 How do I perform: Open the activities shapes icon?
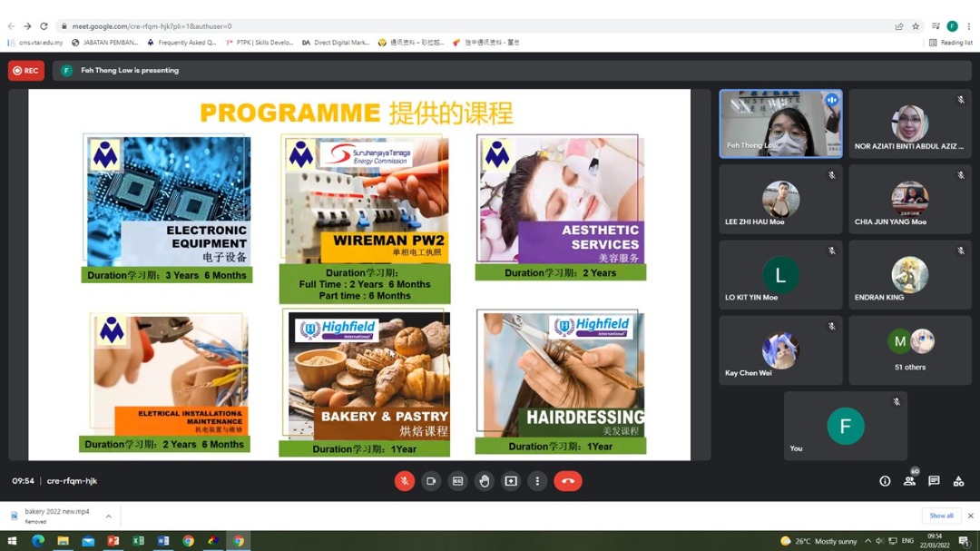click(958, 481)
